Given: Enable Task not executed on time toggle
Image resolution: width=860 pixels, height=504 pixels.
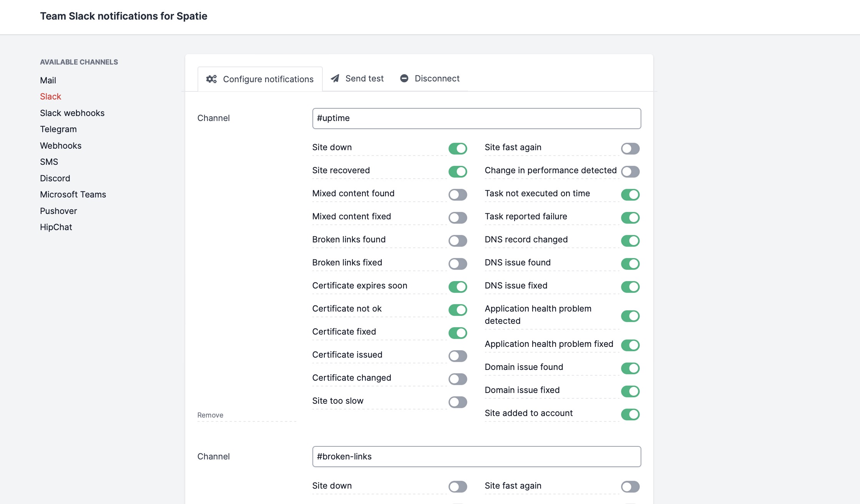Looking at the screenshot, I should point(630,194).
